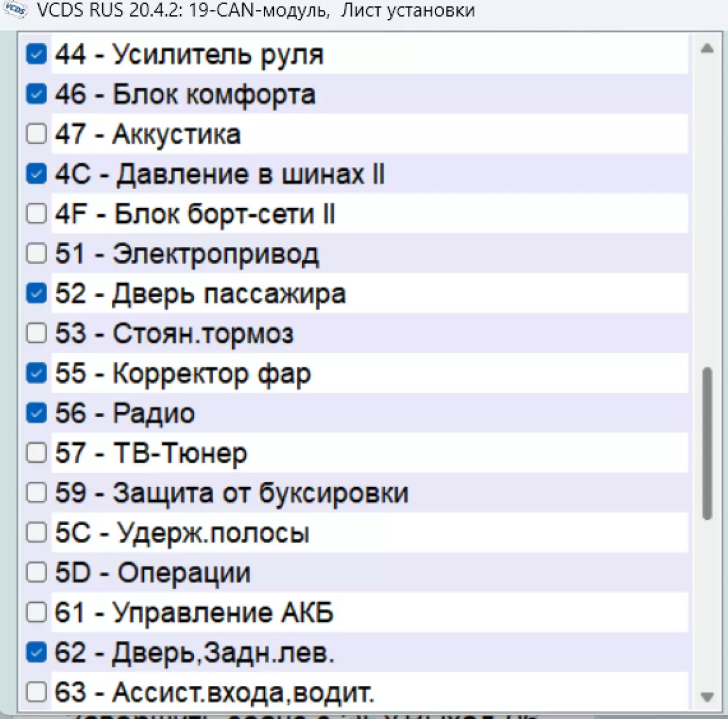Check 61 - Управление АКБ box
This screenshot has width=728, height=719.
(x=37, y=612)
